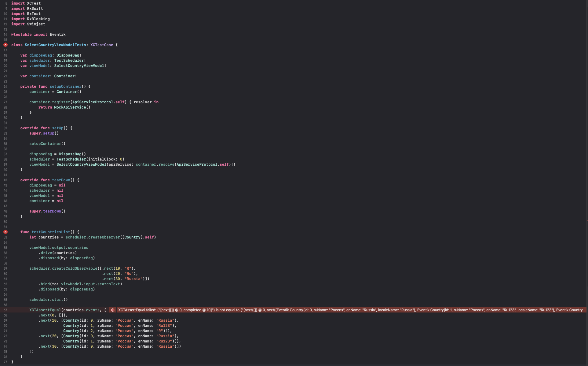
Task: Click 'TestScheduler!' type in the var declaration
Action: tap(70, 61)
